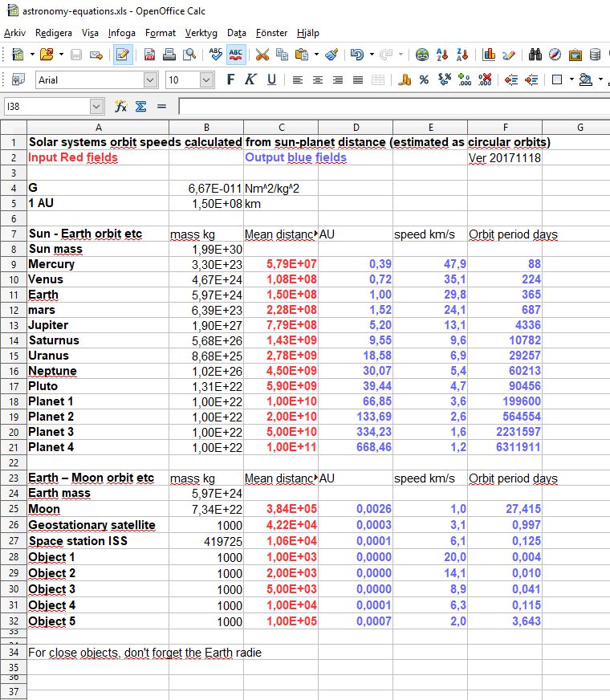This screenshot has height=700, width=610.
Task: Toggle AutoSpellcheck on or off
Action: [x=236, y=55]
